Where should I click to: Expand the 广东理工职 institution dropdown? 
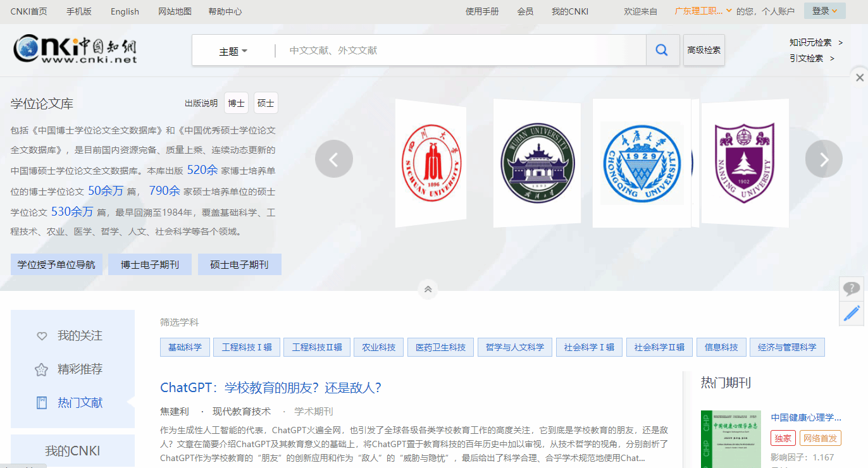(704, 11)
